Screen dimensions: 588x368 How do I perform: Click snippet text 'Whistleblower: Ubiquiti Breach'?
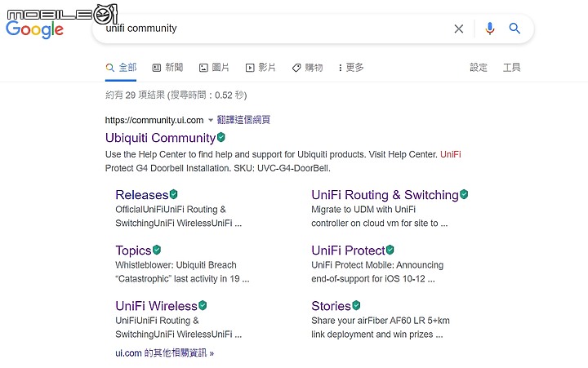click(176, 265)
